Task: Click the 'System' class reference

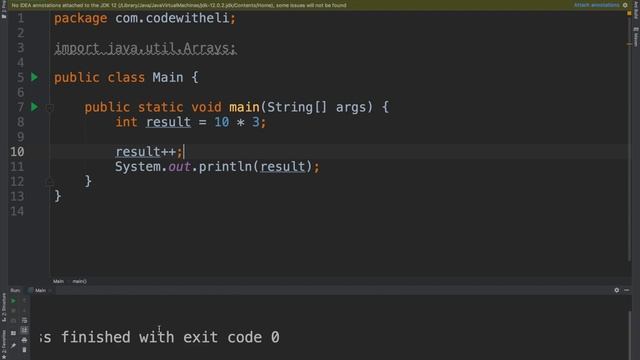Action: coord(138,167)
